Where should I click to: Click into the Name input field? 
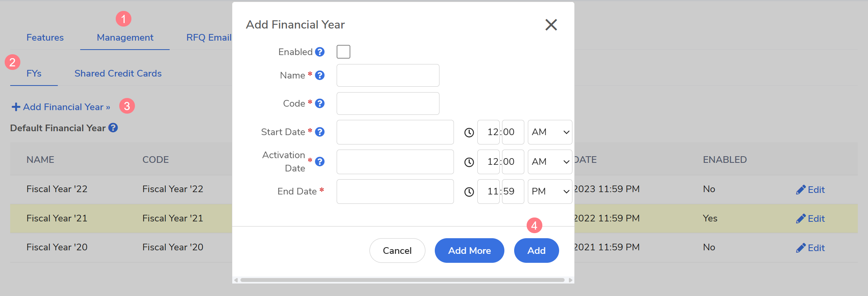click(x=387, y=75)
